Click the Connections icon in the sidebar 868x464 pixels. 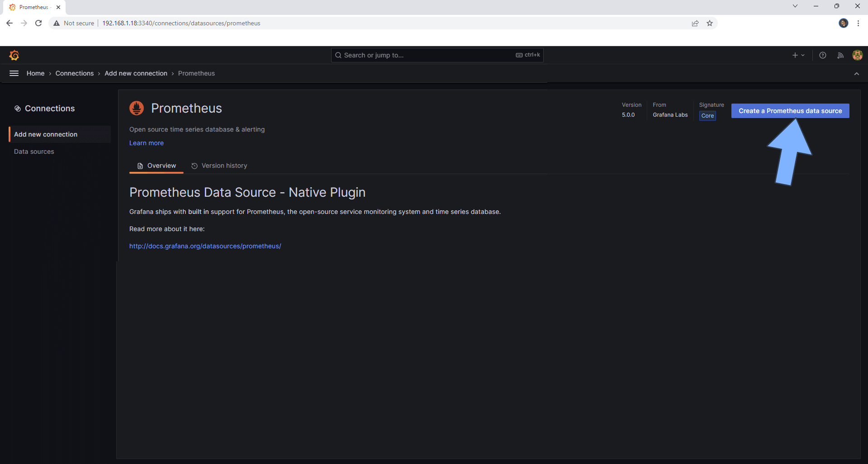[17, 108]
